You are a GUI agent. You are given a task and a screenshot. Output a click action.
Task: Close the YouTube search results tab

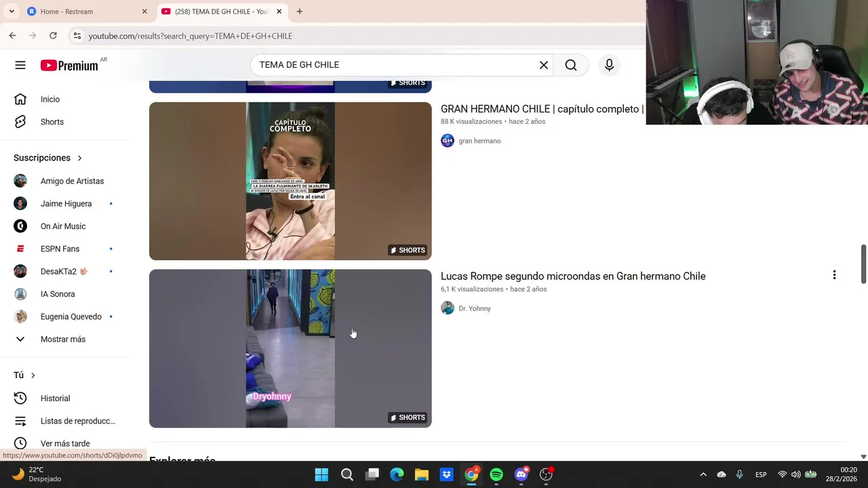coord(279,12)
